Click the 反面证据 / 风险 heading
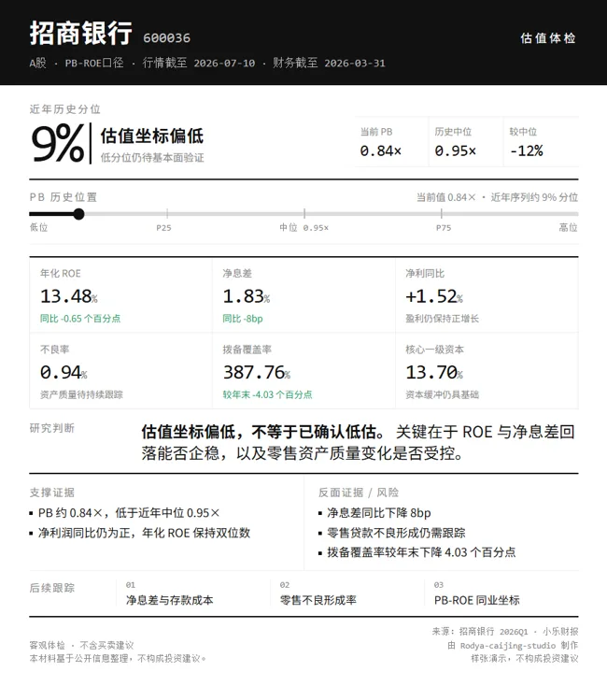The height and width of the screenshot is (700, 607). [359, 493]
